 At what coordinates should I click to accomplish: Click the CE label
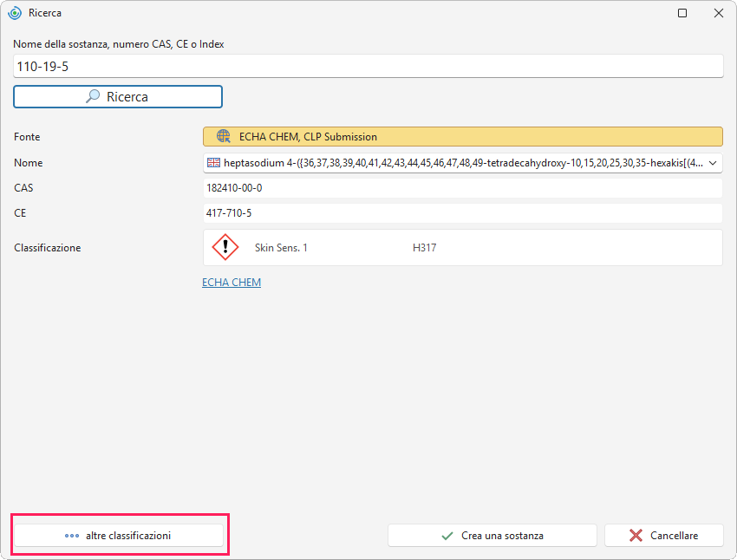point(20,213)
